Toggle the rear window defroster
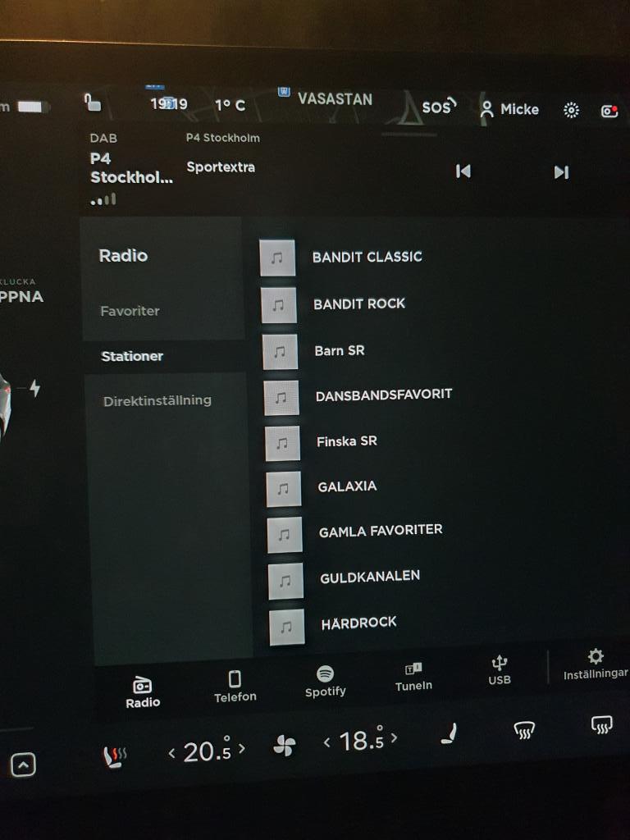 [x=601, y=725]
